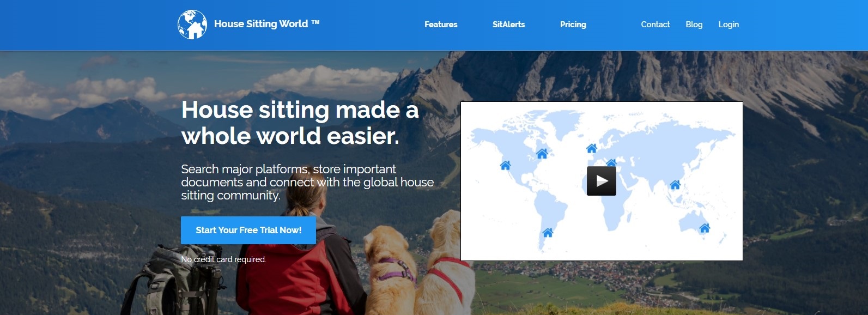This screenshot has height=315, width=868.
Task: Click the house marker near the Mediterranean
Action: coord(611,162)
